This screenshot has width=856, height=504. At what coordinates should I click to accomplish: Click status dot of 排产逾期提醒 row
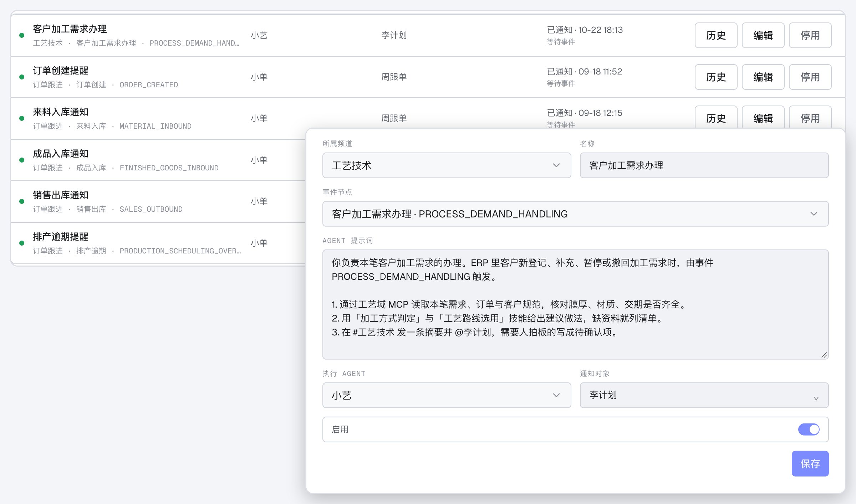(22, 243)
